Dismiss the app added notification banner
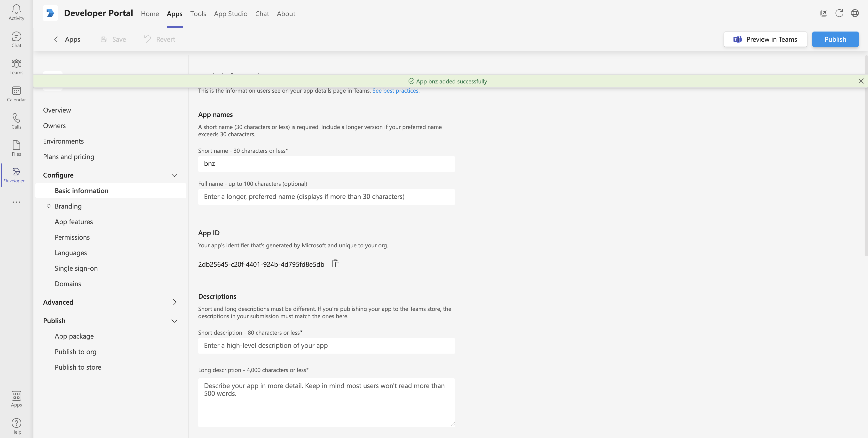Viewport: 868px width, 438px height. click(861, 81)
